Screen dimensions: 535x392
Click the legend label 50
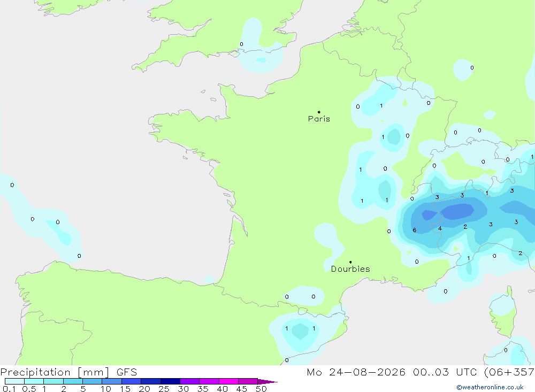262,389
